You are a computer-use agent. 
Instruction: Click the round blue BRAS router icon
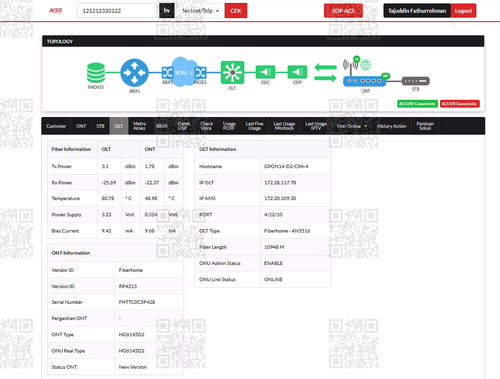(x=134, y=73)
